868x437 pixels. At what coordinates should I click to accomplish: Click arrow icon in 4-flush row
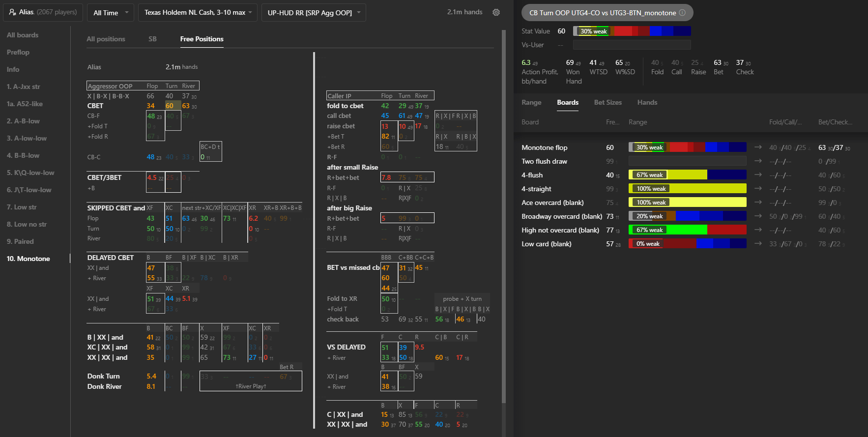758,175
